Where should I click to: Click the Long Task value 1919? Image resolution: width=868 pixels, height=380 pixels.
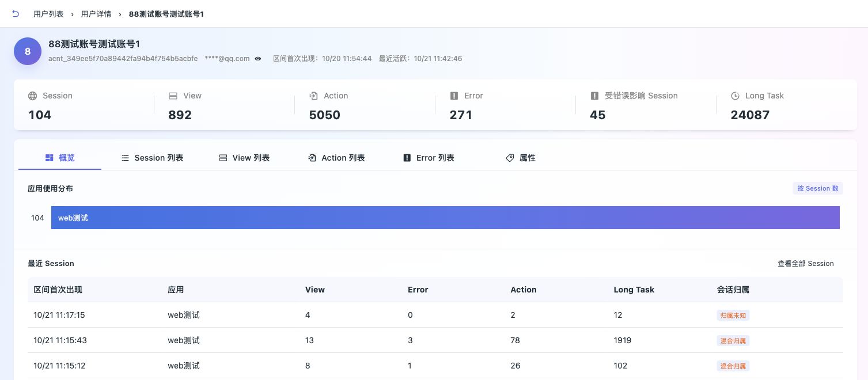(x=623, y=340)
